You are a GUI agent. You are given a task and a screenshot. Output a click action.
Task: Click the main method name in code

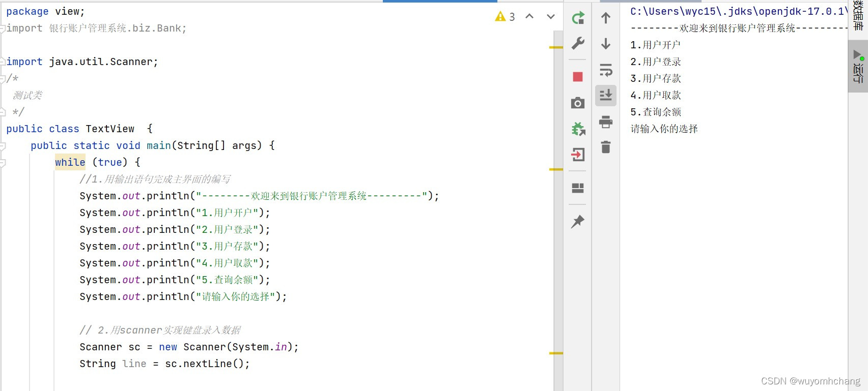(159, 145)
